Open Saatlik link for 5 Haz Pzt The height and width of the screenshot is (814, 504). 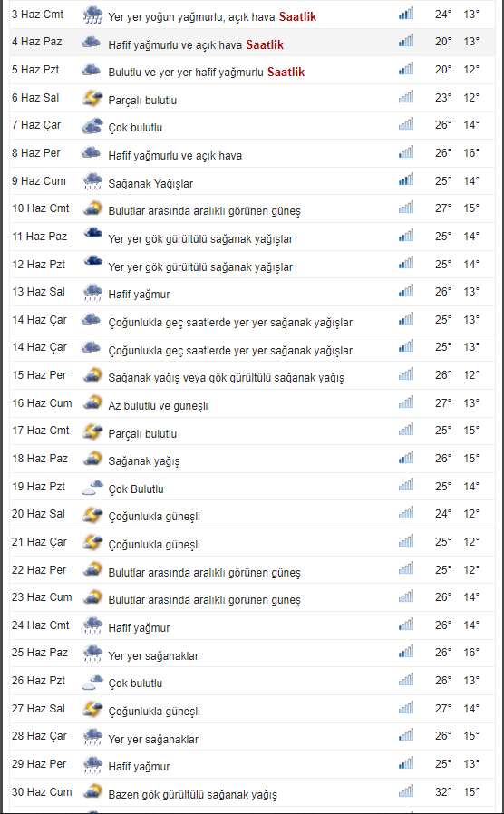click(x=286, y=73)
